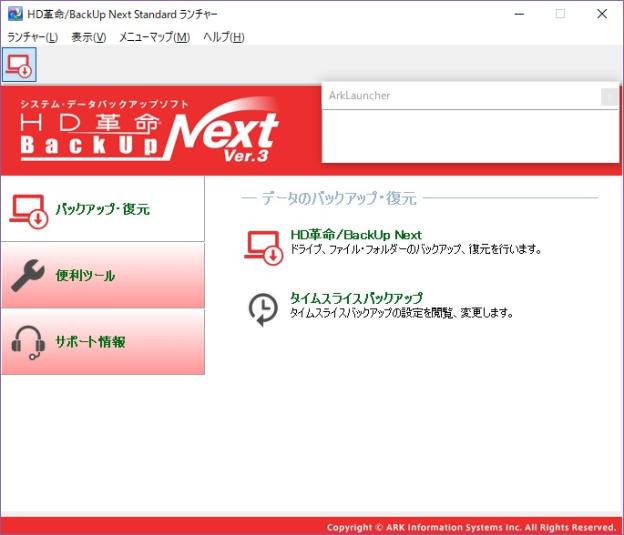Open タイムスライスバックアップ settings link

pyautogui.click(x=356, y=298)
